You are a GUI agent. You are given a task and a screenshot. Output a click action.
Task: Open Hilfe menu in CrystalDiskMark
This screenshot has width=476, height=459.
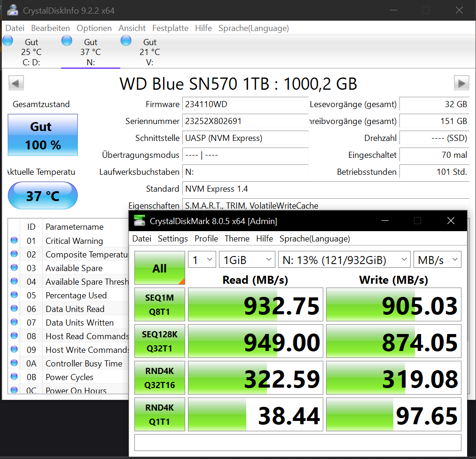click(265, 239)
